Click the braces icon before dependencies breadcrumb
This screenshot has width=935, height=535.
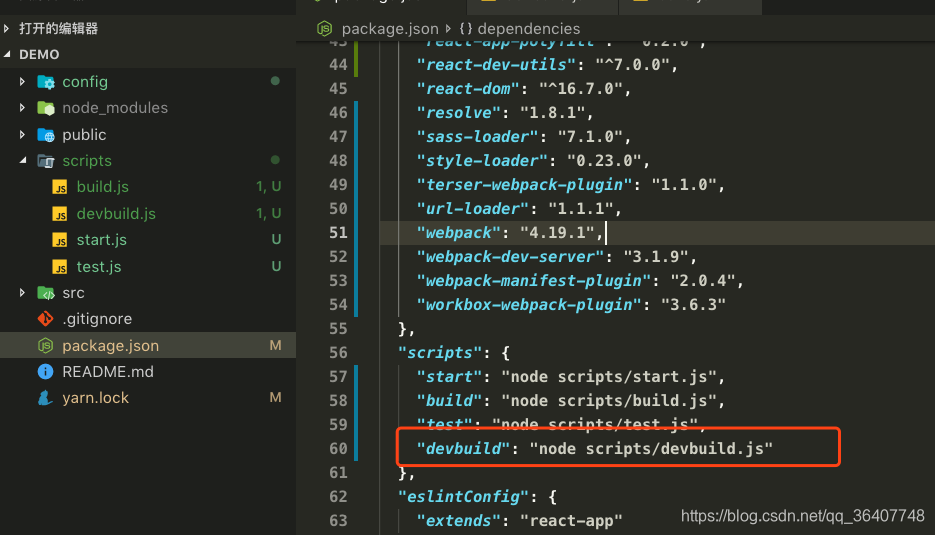[466, 29]
